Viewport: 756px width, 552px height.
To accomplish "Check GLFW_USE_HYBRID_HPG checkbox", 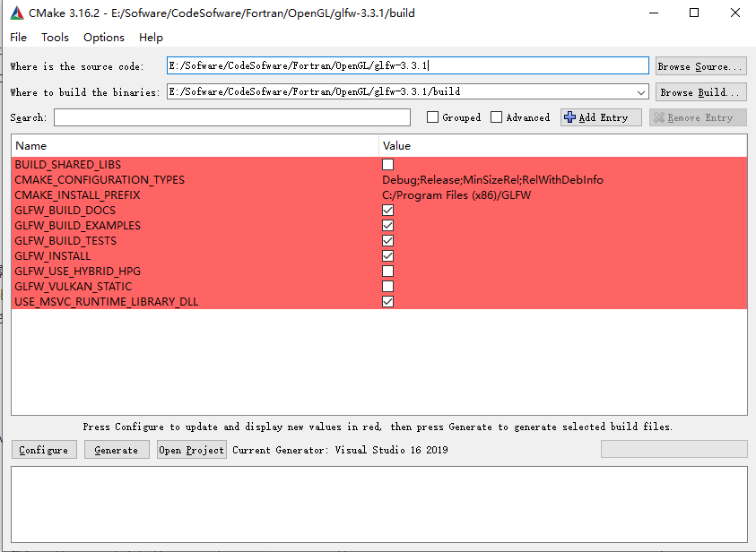I will [387, 272].
